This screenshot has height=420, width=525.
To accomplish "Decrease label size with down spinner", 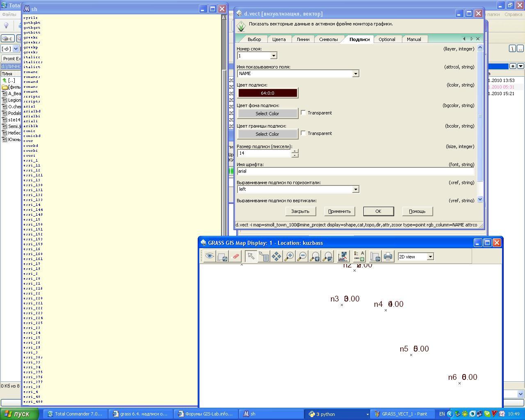I will [294, 155].
